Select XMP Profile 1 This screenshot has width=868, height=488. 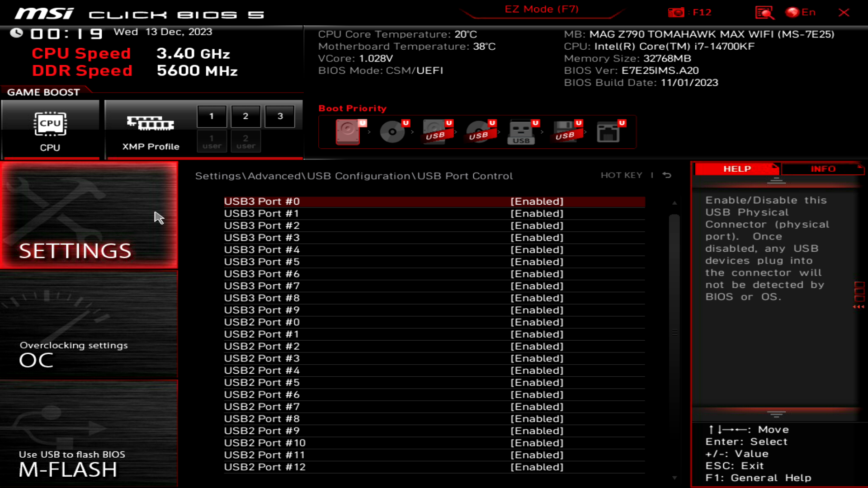(x=212, y=116)
